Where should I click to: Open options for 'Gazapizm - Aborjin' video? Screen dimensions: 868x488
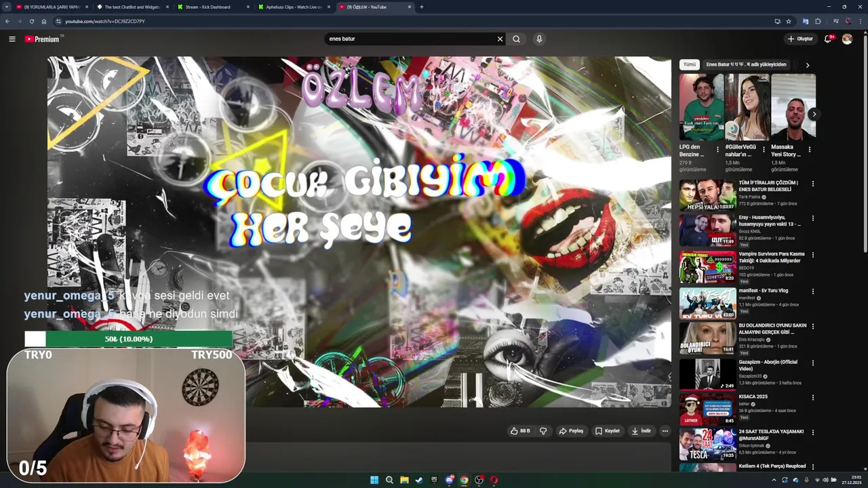812,363
